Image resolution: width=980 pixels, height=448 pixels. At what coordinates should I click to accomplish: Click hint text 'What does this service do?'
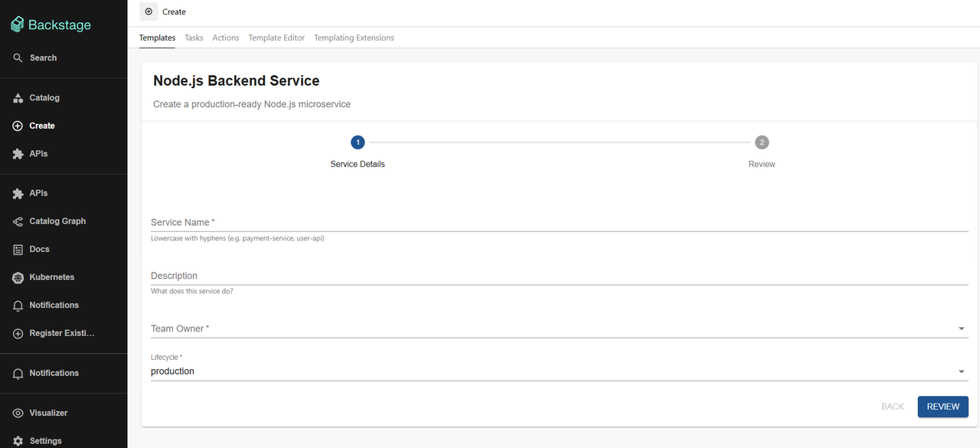[192, 291]
